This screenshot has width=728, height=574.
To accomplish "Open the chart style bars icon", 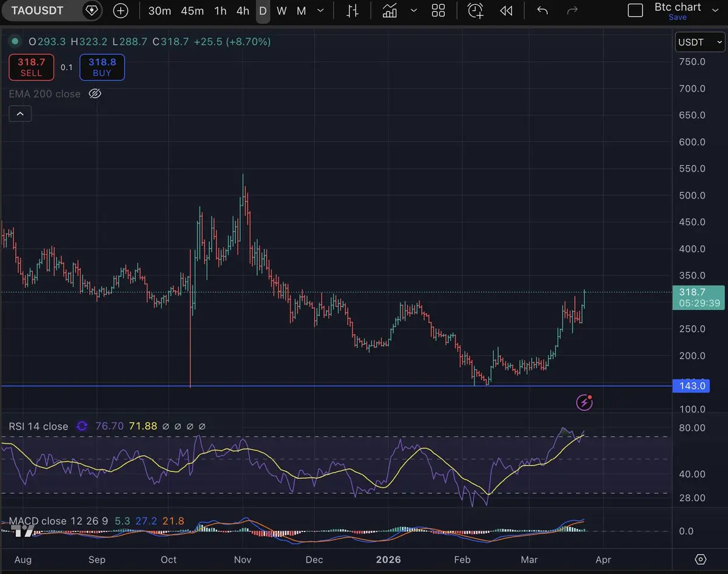I will point(352,11).
